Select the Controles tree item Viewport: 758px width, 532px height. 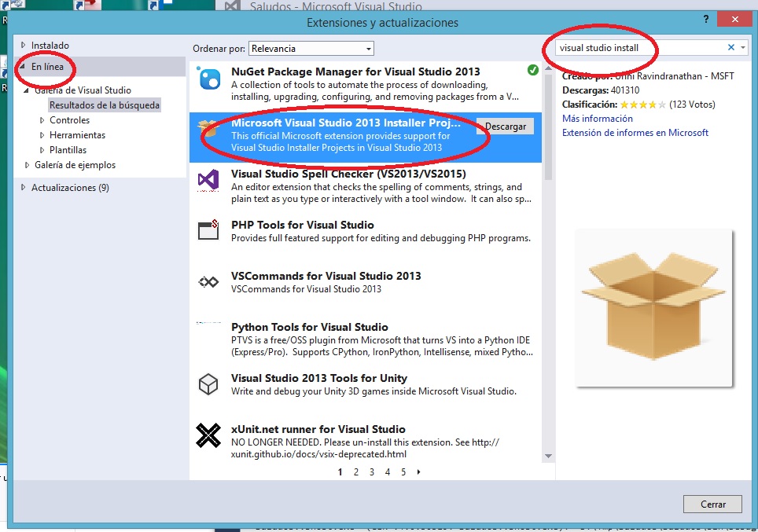70,120
